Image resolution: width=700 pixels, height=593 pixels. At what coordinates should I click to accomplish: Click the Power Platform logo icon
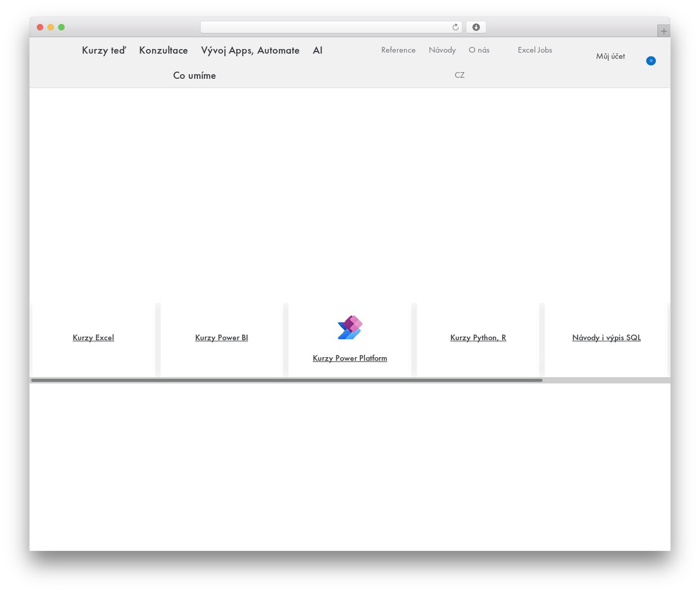tap(350, 327)
